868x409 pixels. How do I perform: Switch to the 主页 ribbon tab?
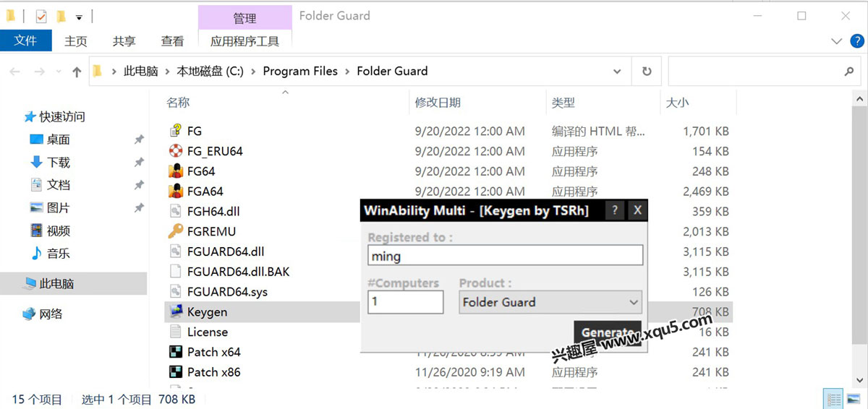(x=76, y=41)
